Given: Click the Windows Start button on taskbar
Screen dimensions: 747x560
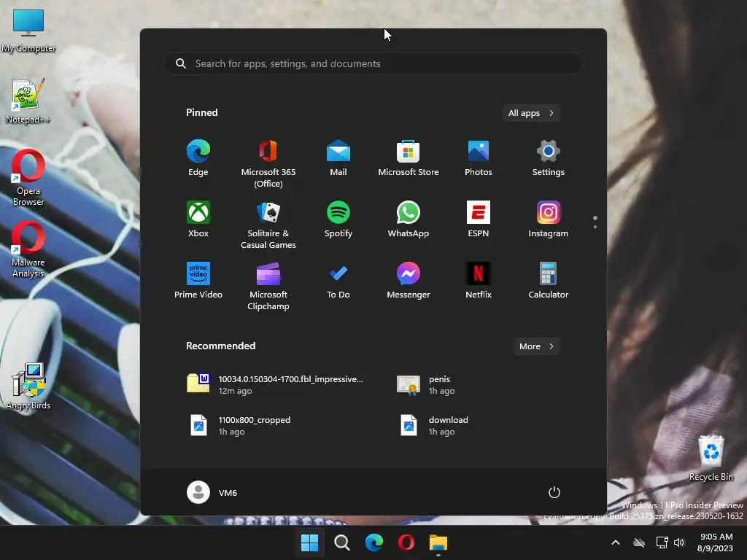Looking at the screenshot, I should (x=309, y=542).
